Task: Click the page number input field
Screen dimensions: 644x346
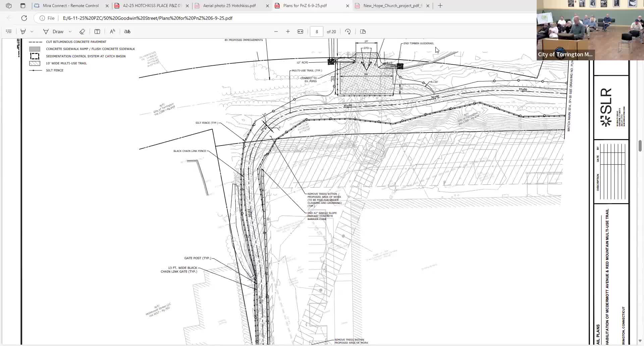Action: click(317, 32)
